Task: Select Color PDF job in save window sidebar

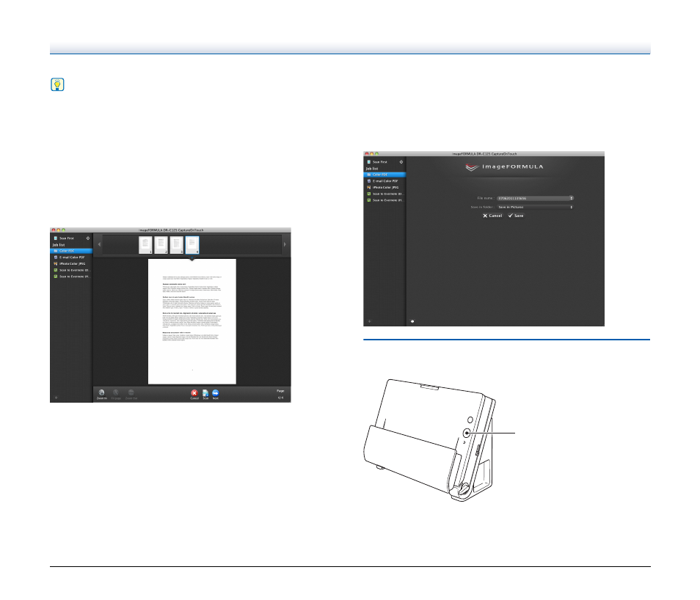Action: 384,175
